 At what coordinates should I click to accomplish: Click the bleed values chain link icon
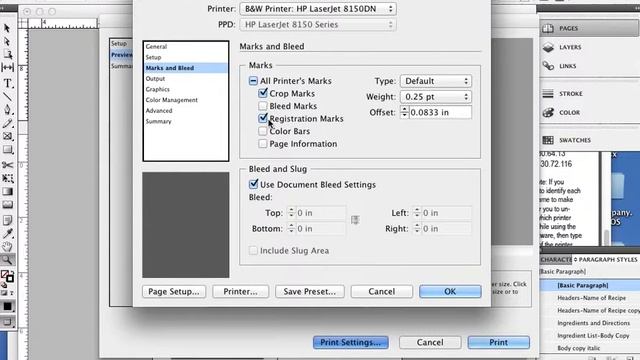click(x=355, y=220)
